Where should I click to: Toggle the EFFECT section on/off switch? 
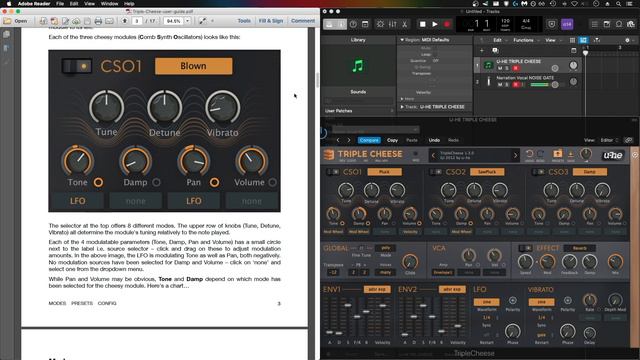(525, 248)
